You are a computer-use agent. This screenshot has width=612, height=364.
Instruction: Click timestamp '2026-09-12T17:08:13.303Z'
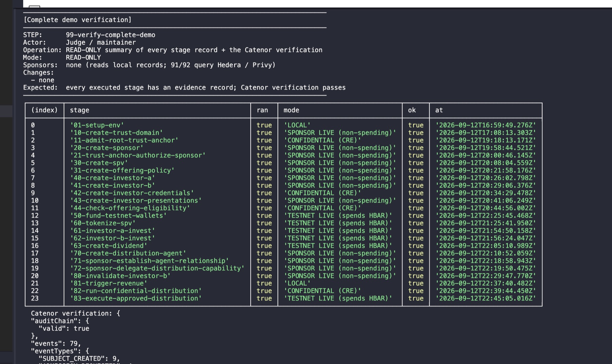click(x=486, y=133)
